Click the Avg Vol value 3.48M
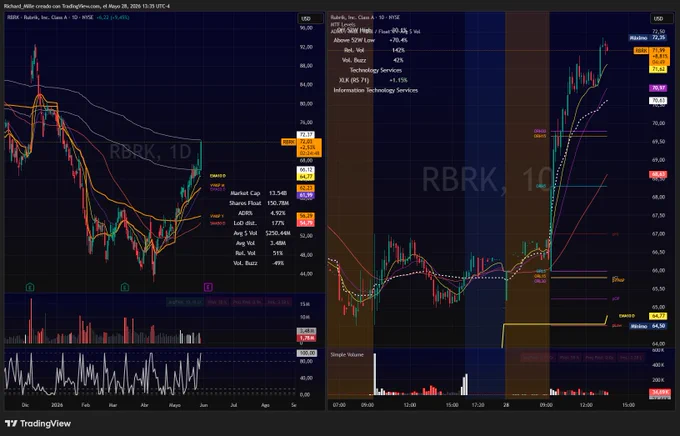Viewport: 680px width, 436px height. (x=278, y=243)
